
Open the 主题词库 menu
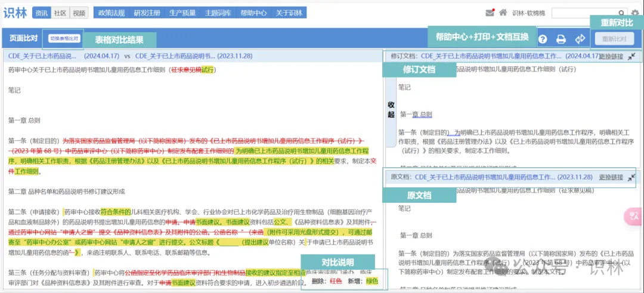click(218, 13)
